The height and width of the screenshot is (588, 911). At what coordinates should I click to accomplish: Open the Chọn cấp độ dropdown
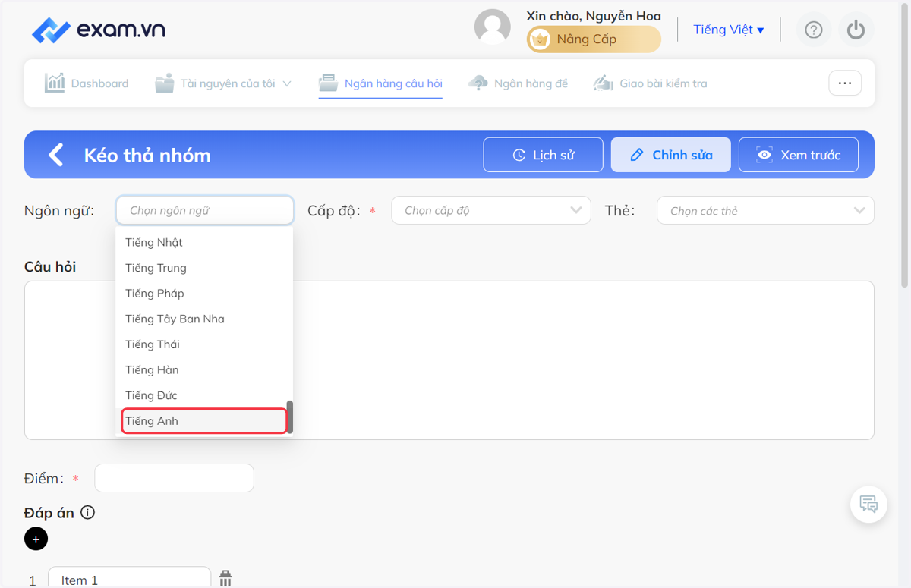point(491,210)
